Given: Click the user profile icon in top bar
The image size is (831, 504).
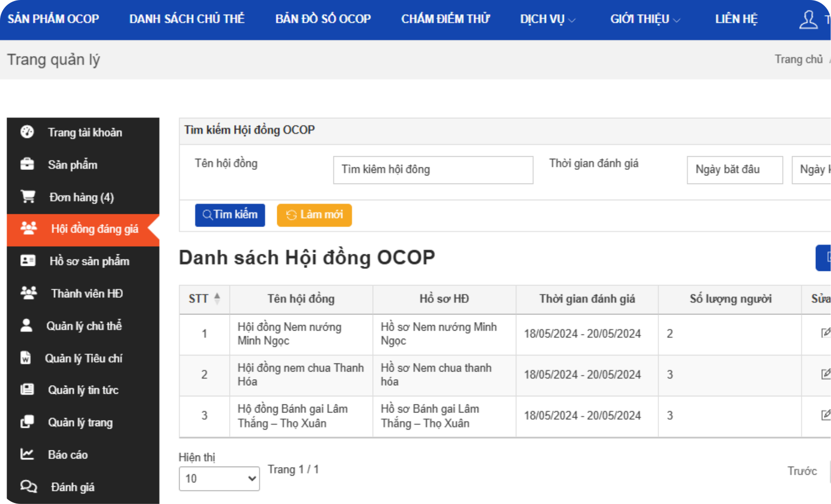Looking at the screenshot, I should coord(808,19).
